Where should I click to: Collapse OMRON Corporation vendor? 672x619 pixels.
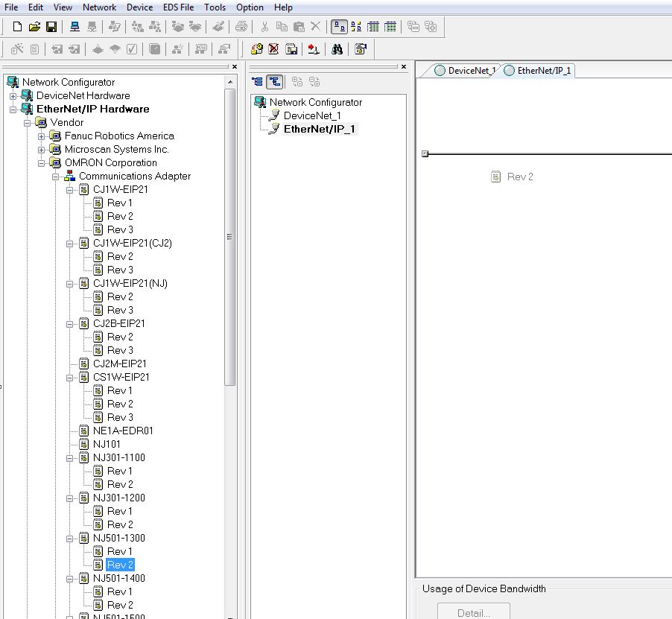(x=41, y=163)
